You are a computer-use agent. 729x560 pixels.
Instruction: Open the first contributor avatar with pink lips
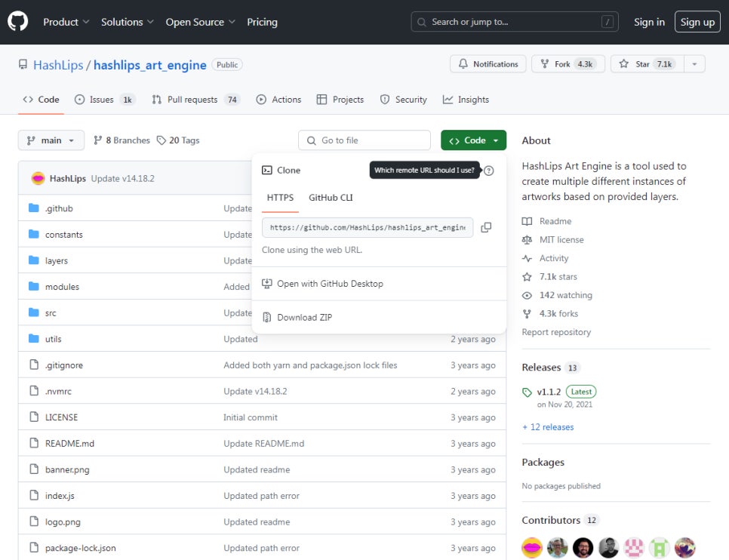(532, 547)
